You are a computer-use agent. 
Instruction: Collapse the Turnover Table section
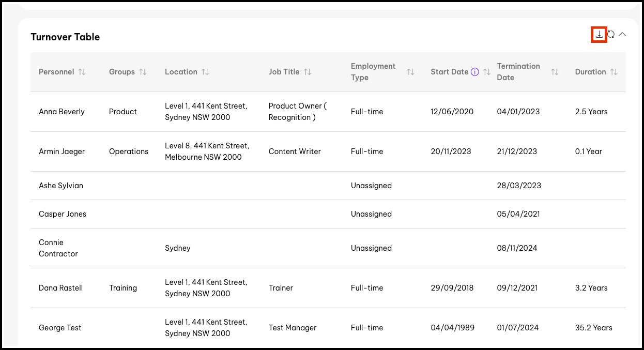[x=622, y=35]
